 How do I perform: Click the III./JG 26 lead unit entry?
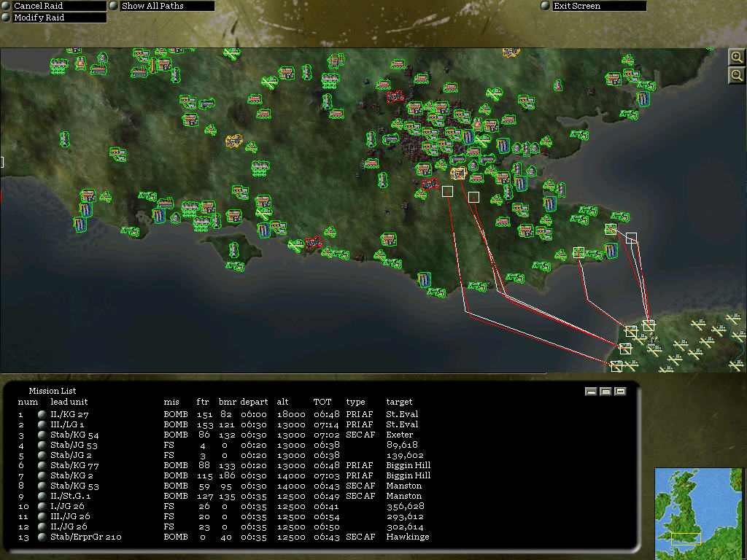[x=70, y=517]
